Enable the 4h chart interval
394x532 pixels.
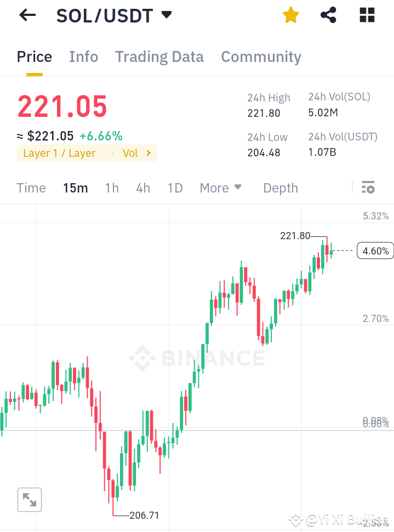click(142, 188)
